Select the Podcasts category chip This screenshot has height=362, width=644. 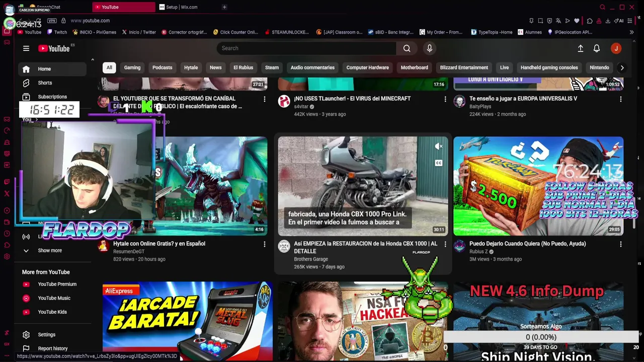[162, 67]
